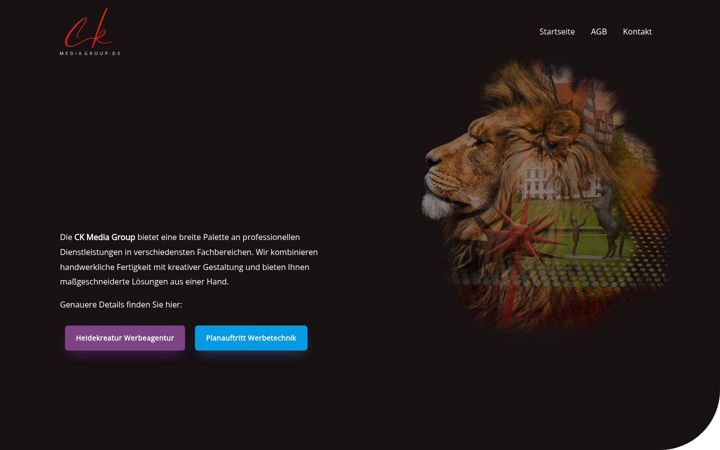Click the Heidekreatur Werbeagentur button
720x450 pixels.
tap(125, 338)
